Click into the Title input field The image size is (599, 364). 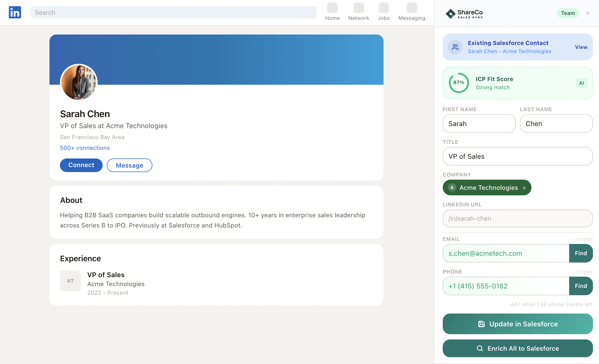click(518, 156)
